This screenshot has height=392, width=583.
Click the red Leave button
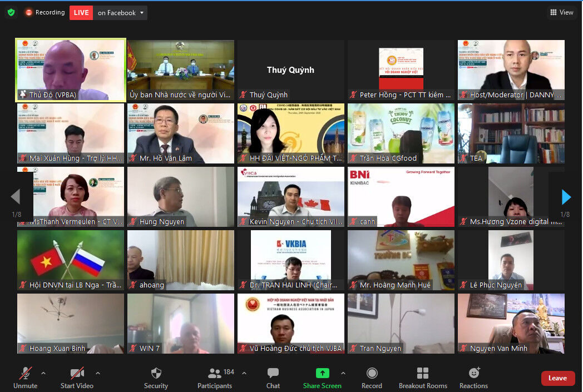click(557, 378)
